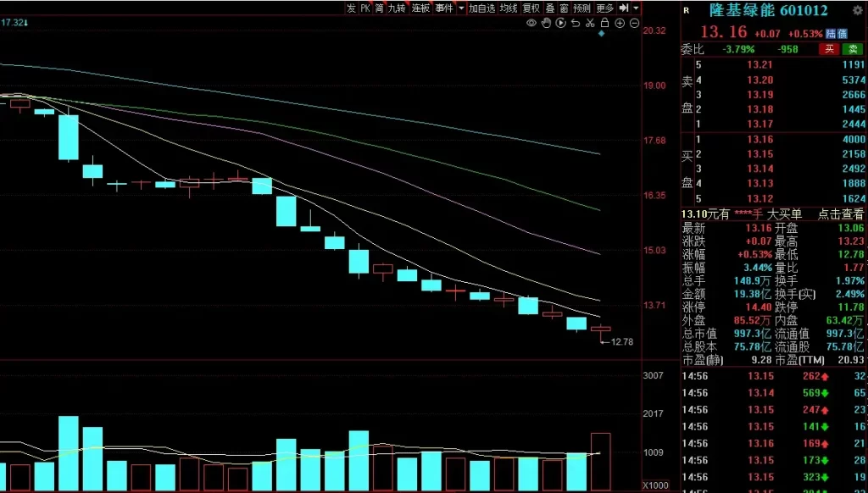Image resolution: width=868 pixels, height=493 pixels.
Task: Click the undo arrow icon
Action: point(576,23)
